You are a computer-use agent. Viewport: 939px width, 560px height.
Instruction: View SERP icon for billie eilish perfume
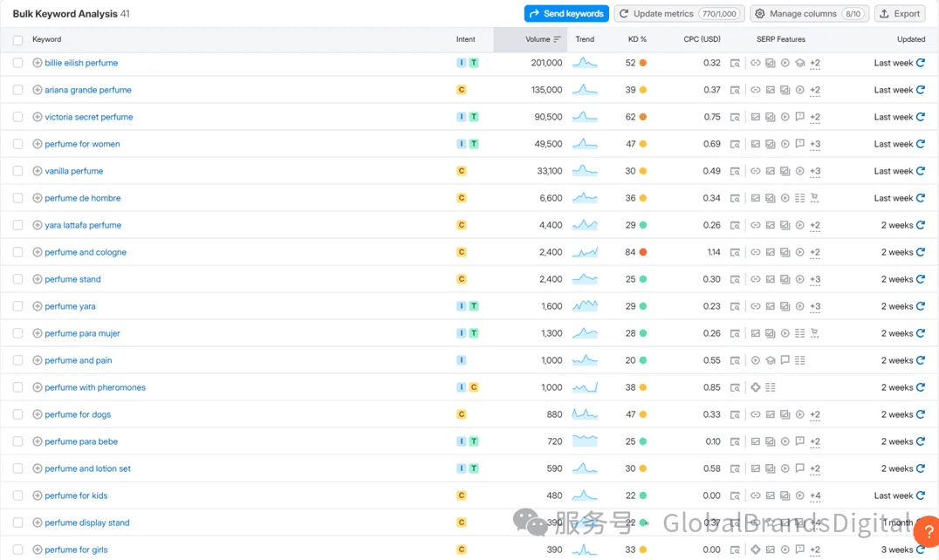point(735,63)
